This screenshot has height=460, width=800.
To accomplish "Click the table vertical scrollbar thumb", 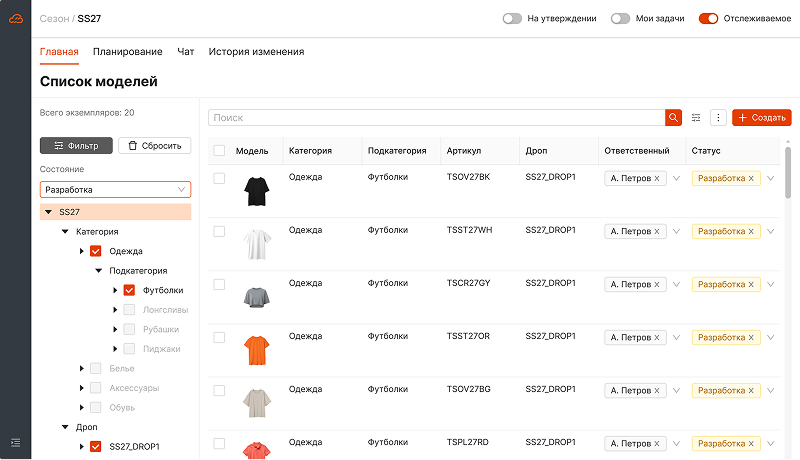I will click(x=788, y=172).
